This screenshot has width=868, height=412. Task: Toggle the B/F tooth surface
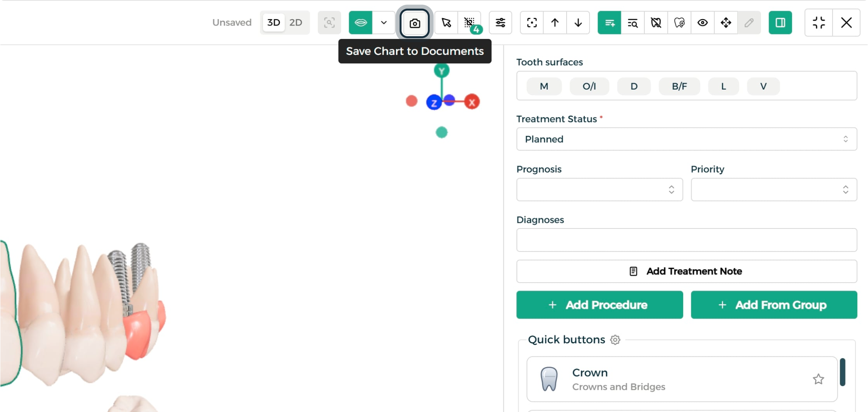(x=679, y=86)
